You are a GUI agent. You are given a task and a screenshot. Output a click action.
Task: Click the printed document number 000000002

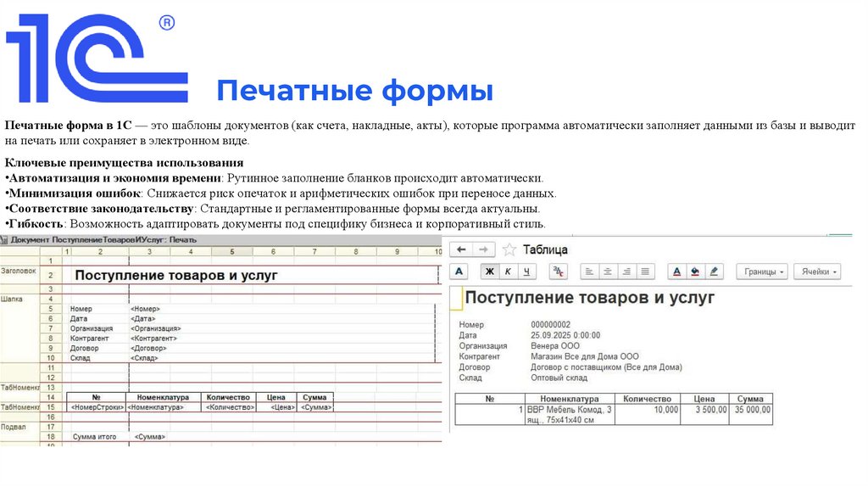click(550, 325)
